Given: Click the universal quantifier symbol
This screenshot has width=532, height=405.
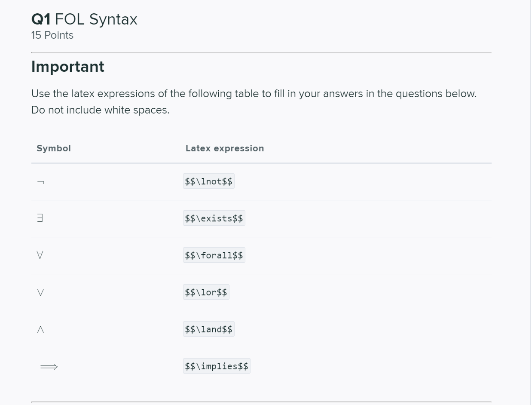Looking at the screenshot, I should point(40,255).
